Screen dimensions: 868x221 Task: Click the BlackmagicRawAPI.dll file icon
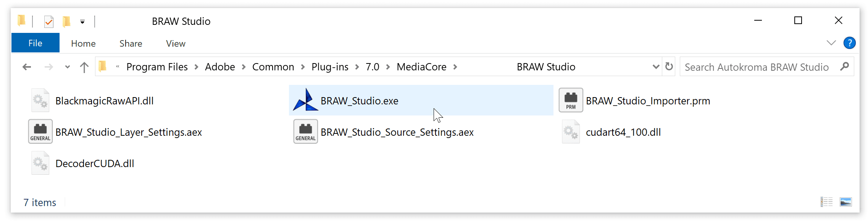click(40, 101)
